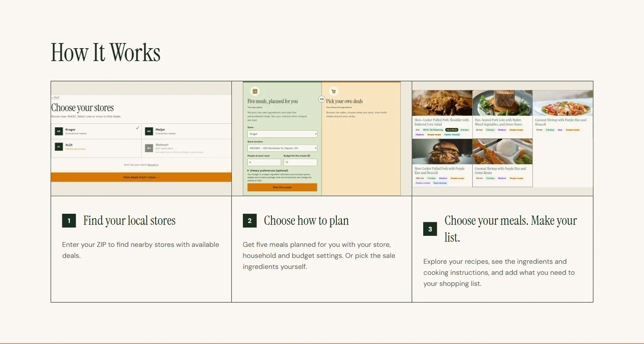
Task: Toggle the Kroger store checkmark
Action: point(138,128)
